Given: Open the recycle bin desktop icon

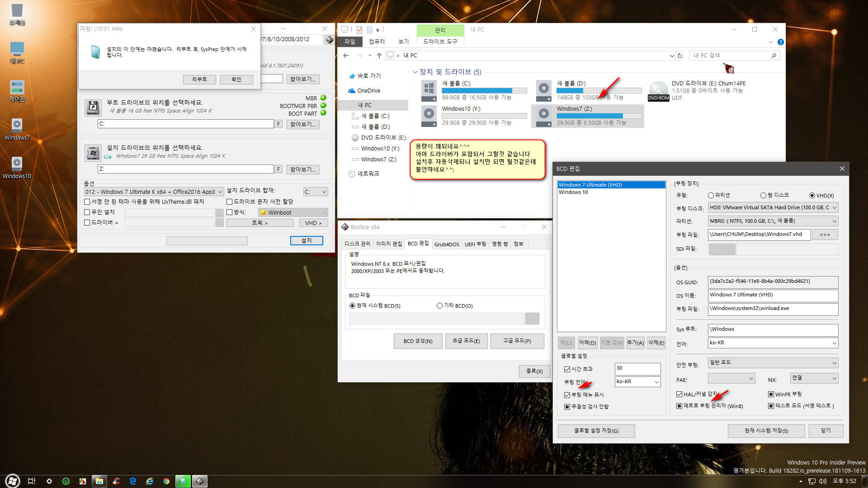Looking at the screenshot, I should [x=17, y=10].
